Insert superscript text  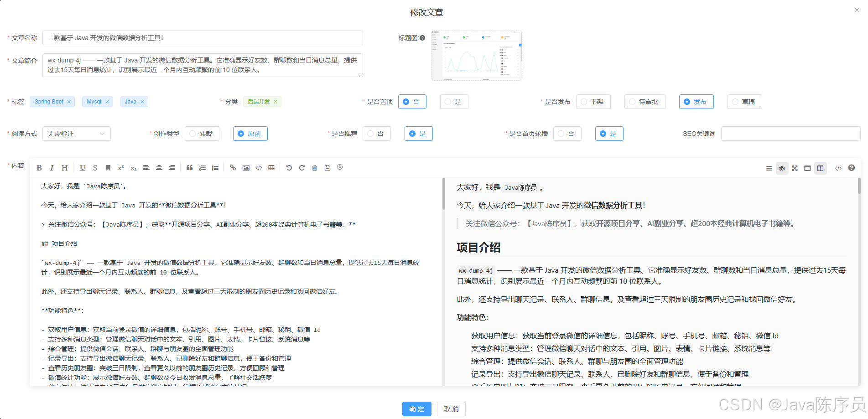(x=121, y=168)
